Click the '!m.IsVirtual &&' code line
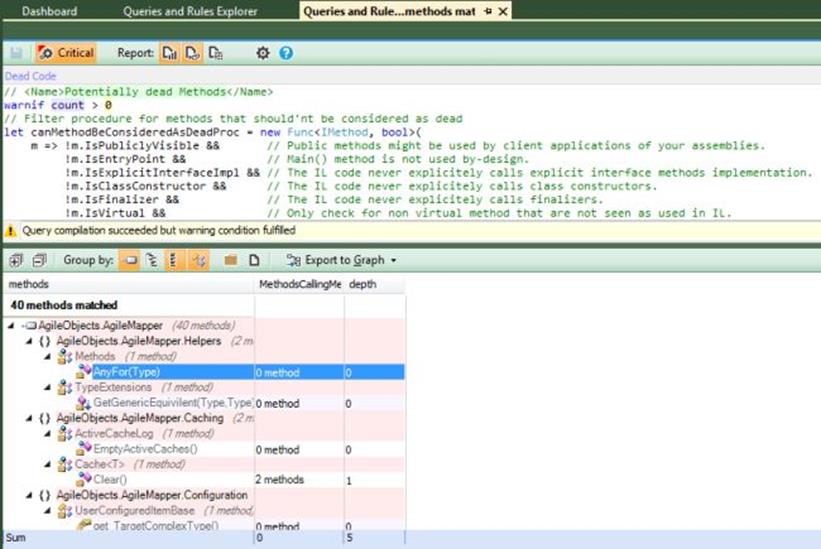 tap(115, 213)
